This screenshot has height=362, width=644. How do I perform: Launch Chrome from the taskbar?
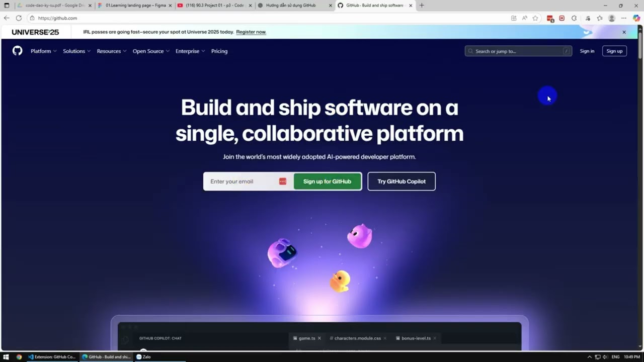tap(19, 357)
